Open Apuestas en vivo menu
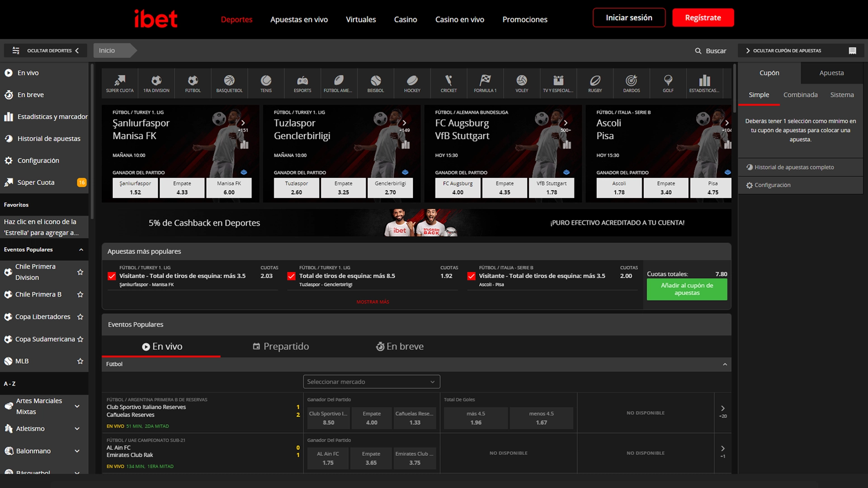Screen dimensions: 868x488 pos(299,19)
